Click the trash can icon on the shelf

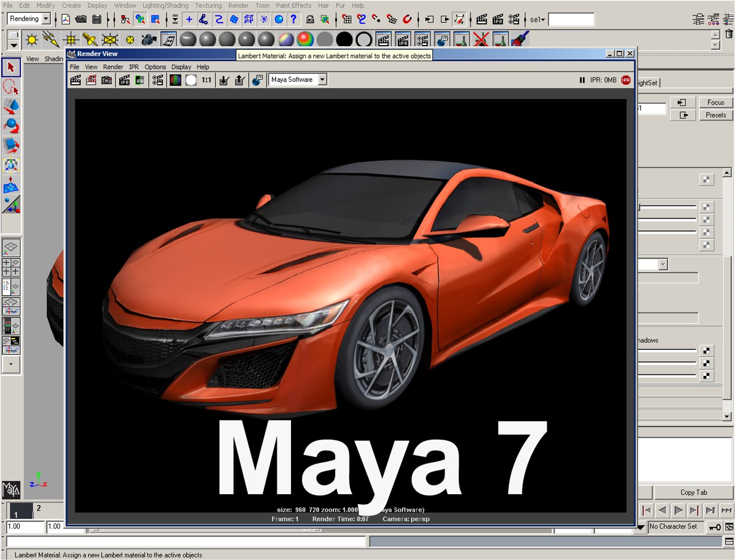(729, 34)
